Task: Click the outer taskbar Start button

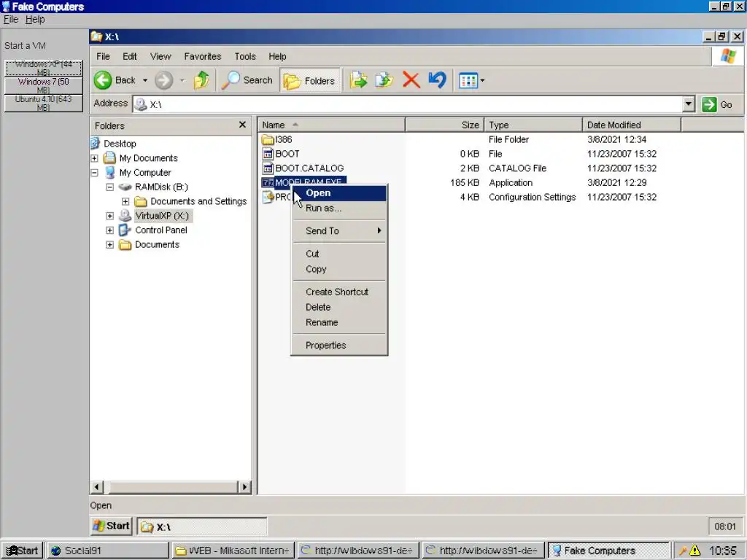Action: 23,551
